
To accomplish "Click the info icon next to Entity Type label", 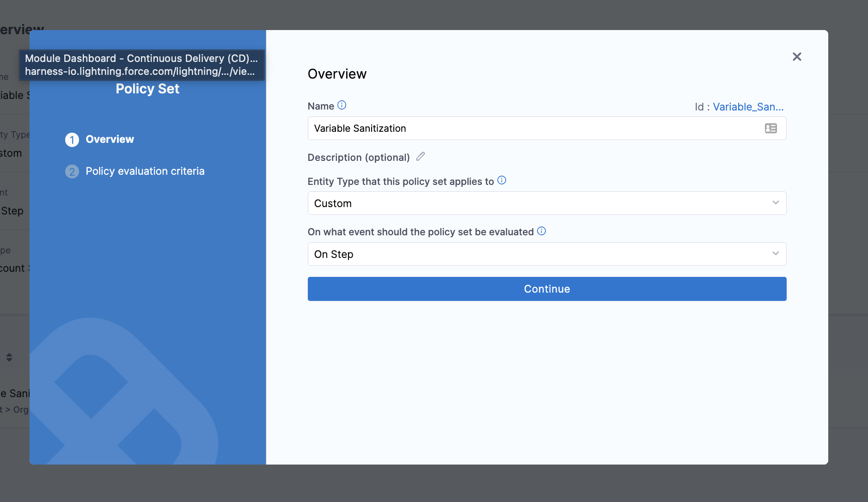I will [x=501, y=181].
